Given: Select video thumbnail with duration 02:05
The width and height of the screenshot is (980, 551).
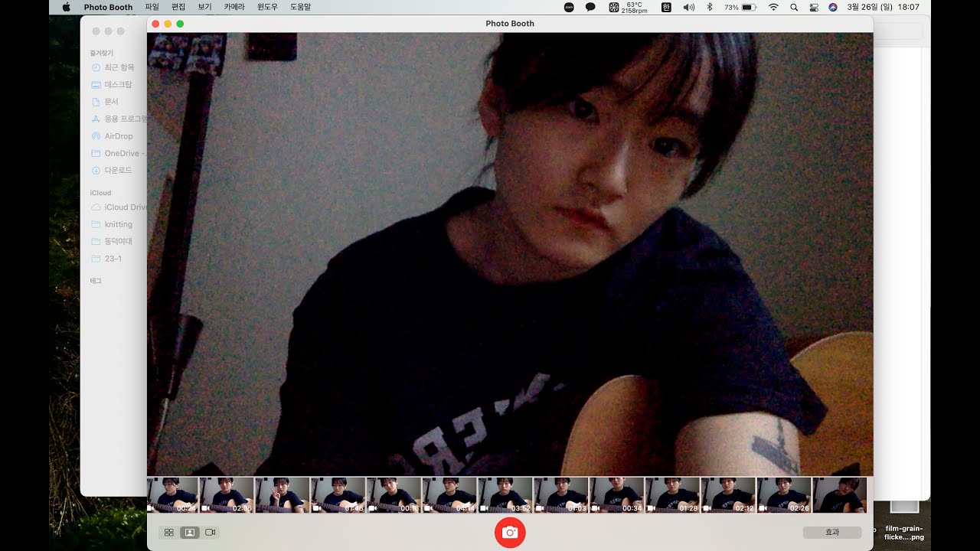Looking at the screenshot, I should point(227,495).
